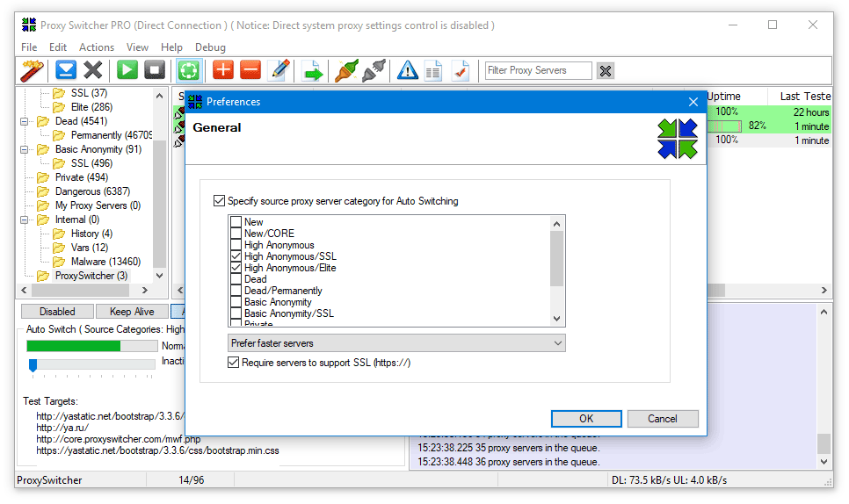849x504 pixels.
Task: Collapse the Dead (4541) tree node
Action: (x=24, y=122)
